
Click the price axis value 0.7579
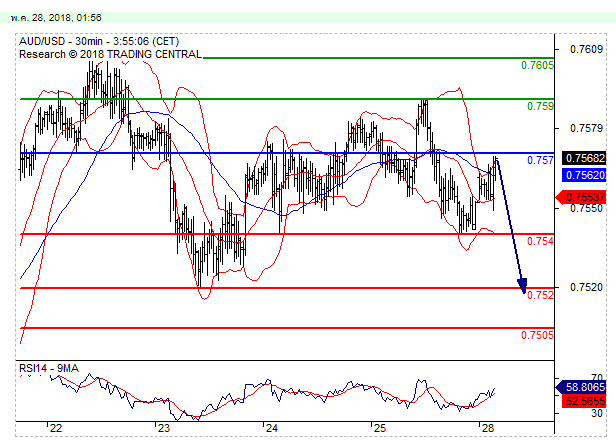[586, 128]
